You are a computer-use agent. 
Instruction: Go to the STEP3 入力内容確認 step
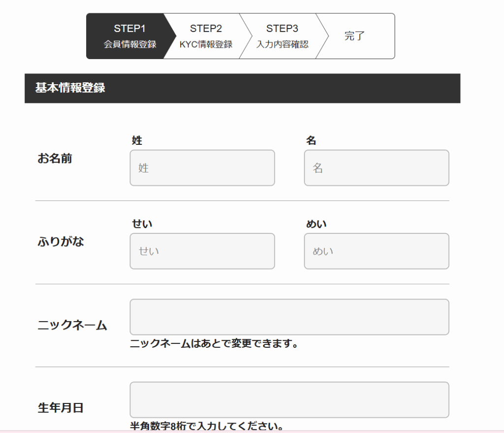(x=282, y=36)
